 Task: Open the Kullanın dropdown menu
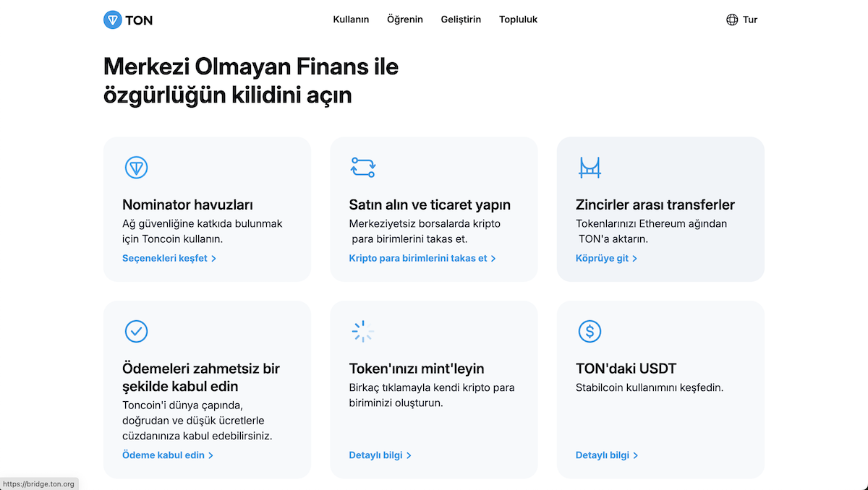coord(351,20)
